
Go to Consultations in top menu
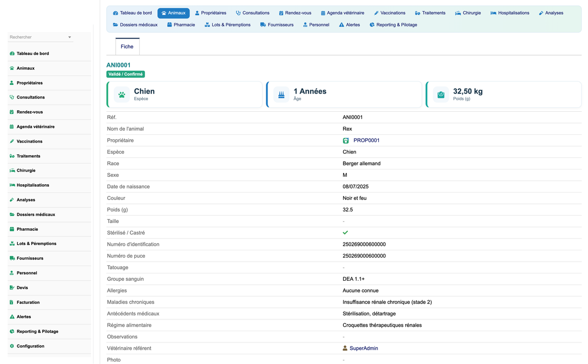[252, 13]
